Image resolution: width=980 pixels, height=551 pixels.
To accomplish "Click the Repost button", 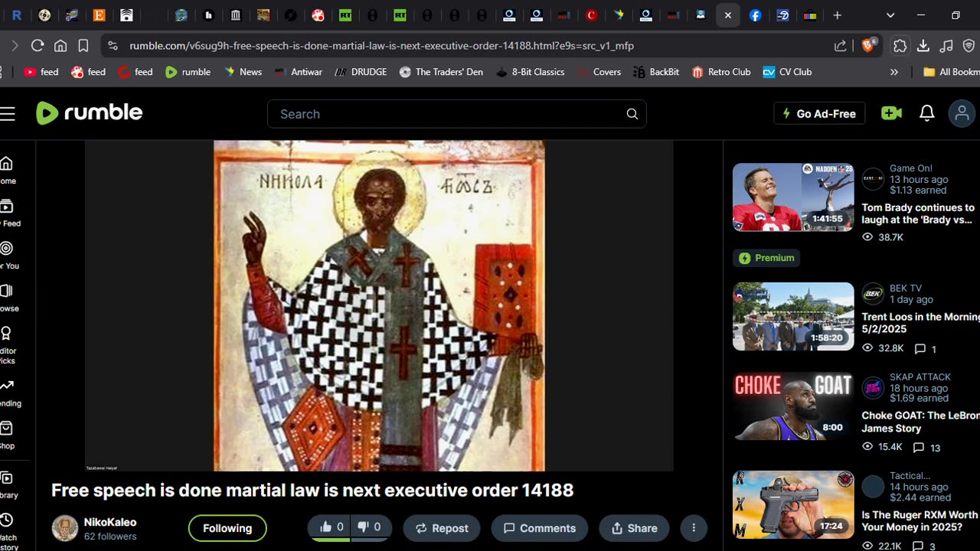I will [442, 528].
